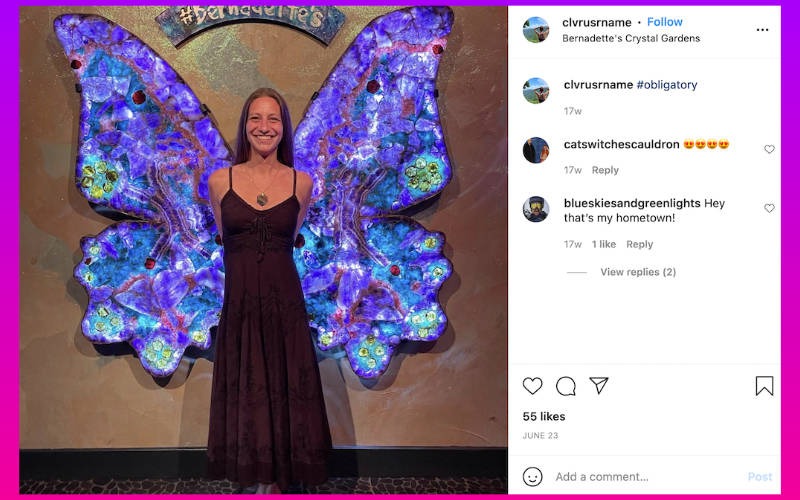Open the #obligatory hashtag
The width and height of the screenshot is (800, 500).
pos(667,85)
